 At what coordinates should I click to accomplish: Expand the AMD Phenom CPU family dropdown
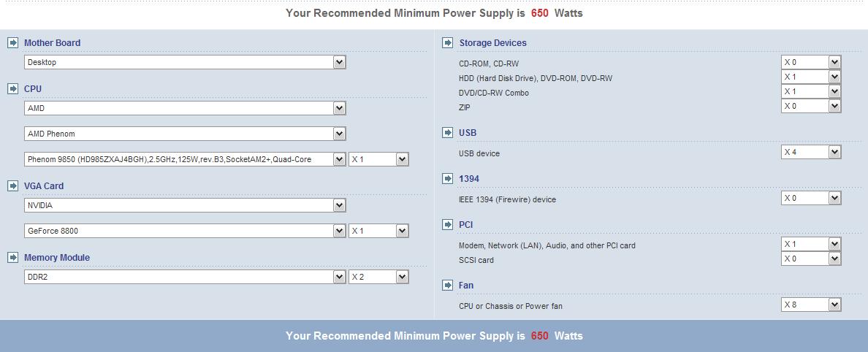click(339, 134)
